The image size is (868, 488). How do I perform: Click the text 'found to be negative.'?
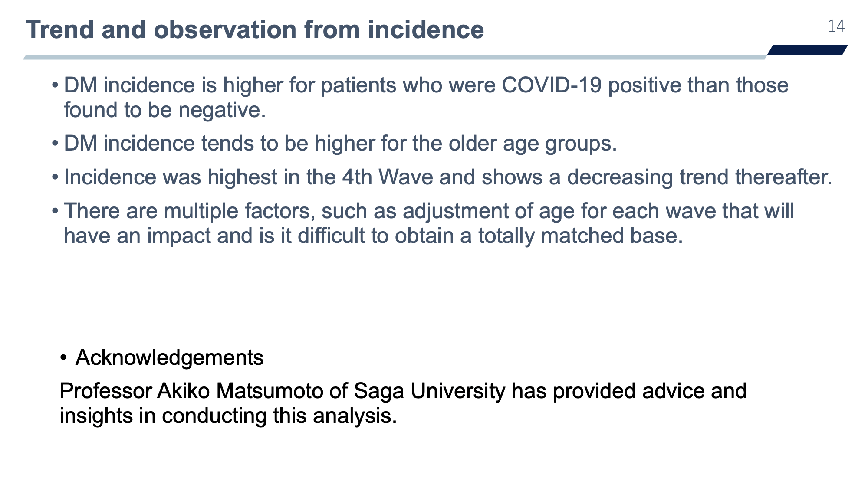tap(165, 110)
